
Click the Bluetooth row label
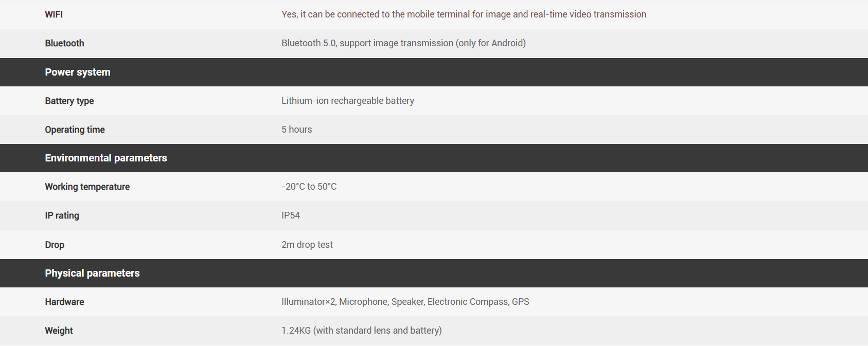(64, 43)
